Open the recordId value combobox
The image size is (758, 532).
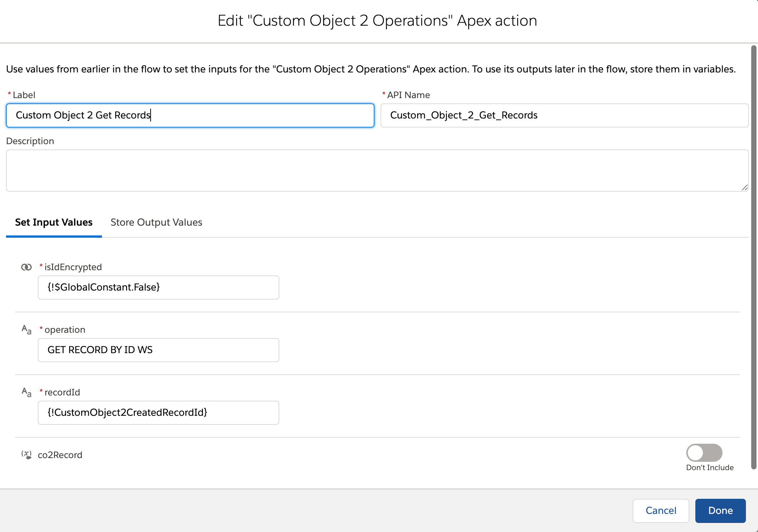coord(158,413)
